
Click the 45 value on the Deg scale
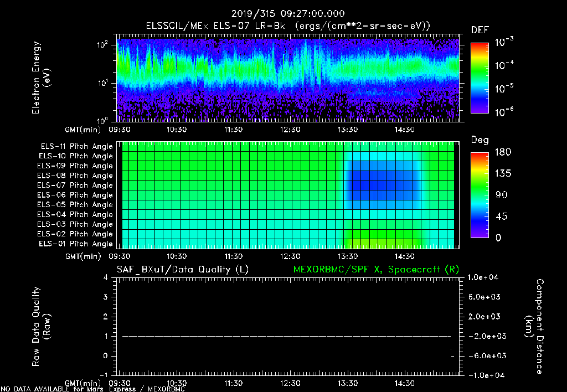click(501, 216)
